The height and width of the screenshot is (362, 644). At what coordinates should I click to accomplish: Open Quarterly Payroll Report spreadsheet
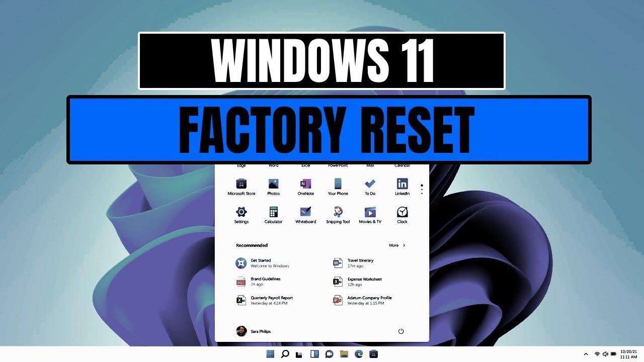click(x=264, y=300)
